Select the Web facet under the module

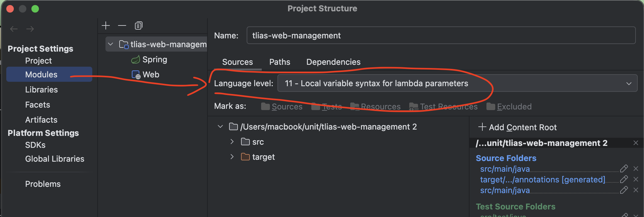[145, 75]
